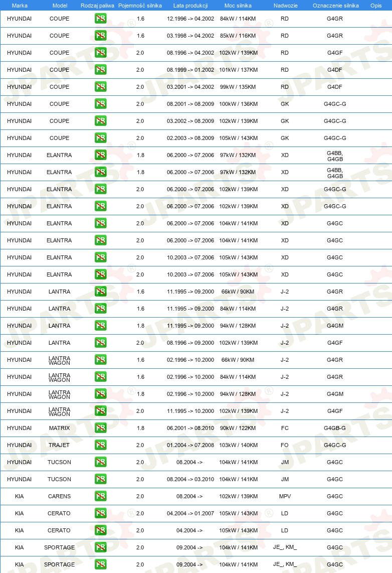Click the 04.2004 -> 01.2007 date cell
The height and width of the screenshot is (573, 392).
190,513
